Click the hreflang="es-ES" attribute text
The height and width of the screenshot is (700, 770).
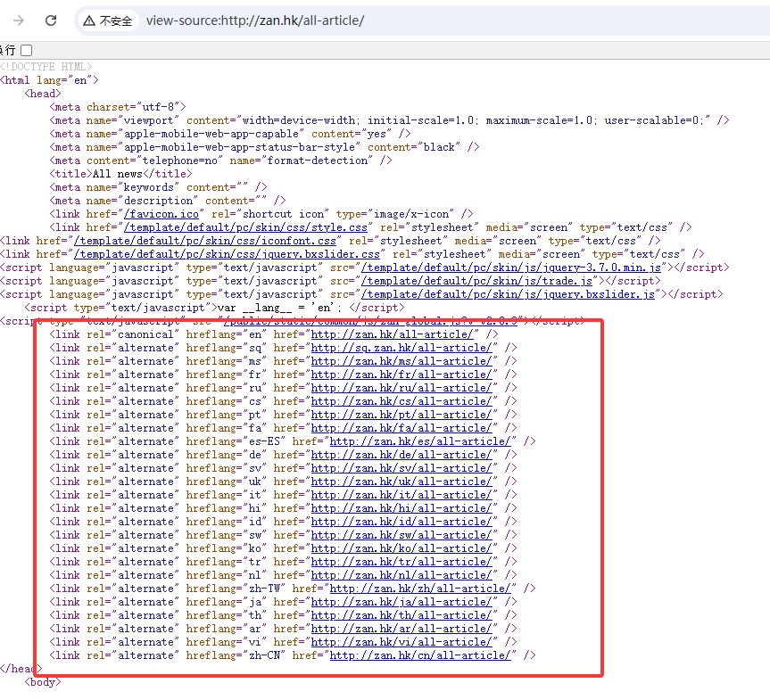tap(236, 441)
